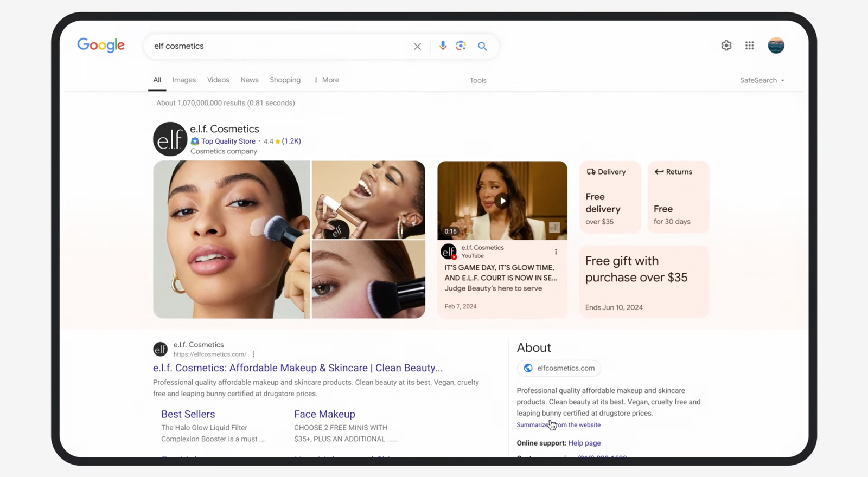Start voice search with microphone icon
868x477 pixels.
click(443, 46)
